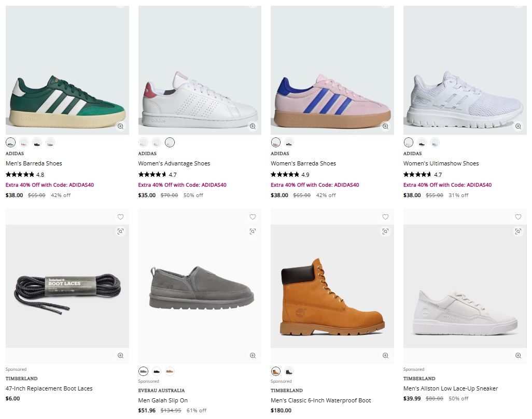Toggle wishlist heart on Men's Allston sneaker

tap(517, 217)
